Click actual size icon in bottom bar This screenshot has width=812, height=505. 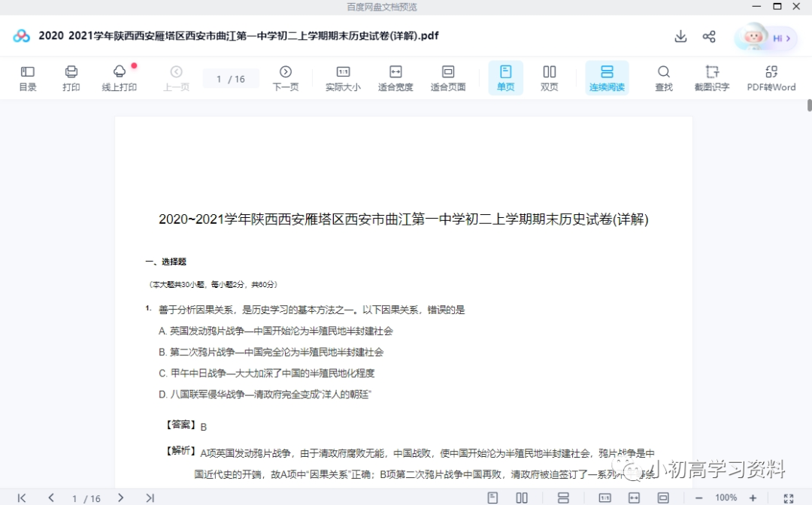point(604,497)
